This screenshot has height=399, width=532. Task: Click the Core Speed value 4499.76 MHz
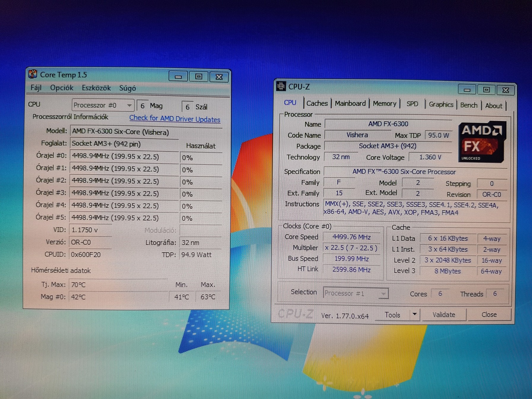(351, 237)
